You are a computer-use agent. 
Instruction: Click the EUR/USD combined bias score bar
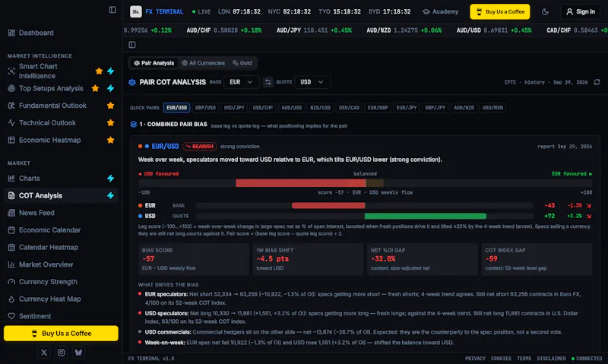(366, 183)
